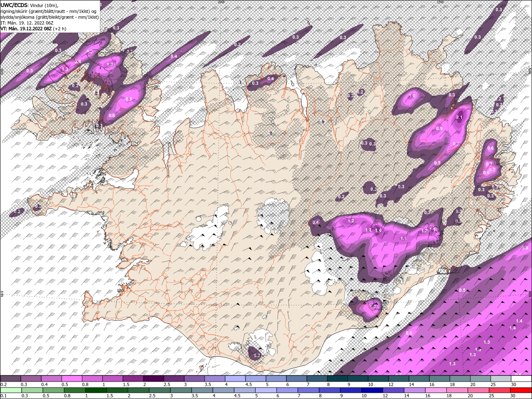Image resolution: width=532 pixels, height=399 pixels.
Task: Choose the upper legend swatch starting at 4
Action: 235,379
